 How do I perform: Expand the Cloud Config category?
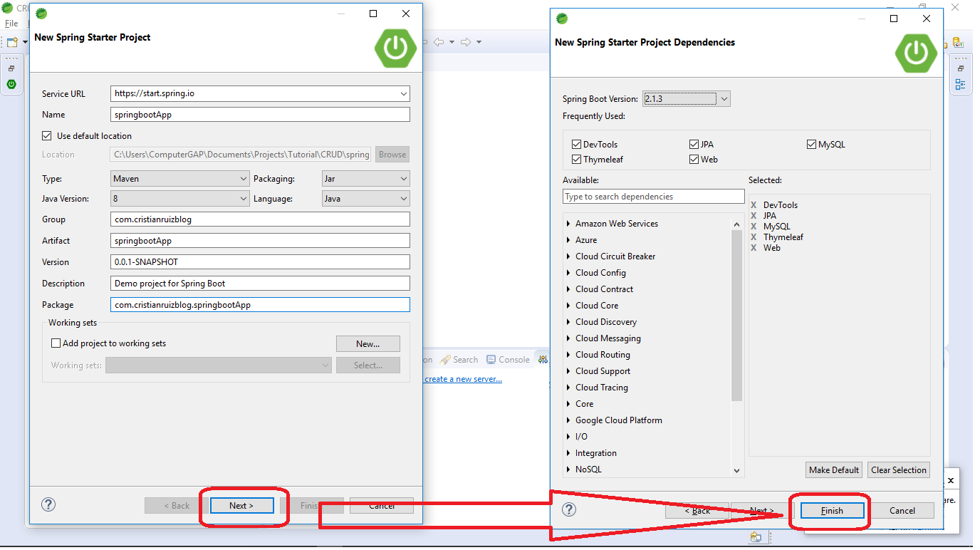(568, 273)
